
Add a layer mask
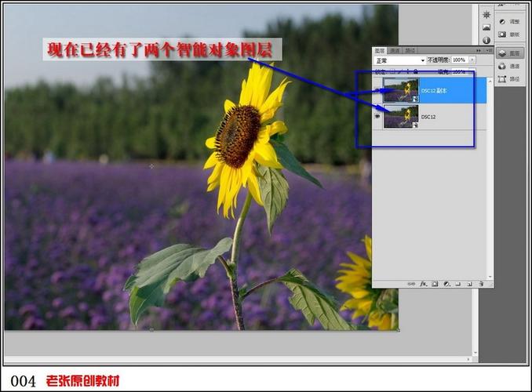435,284
